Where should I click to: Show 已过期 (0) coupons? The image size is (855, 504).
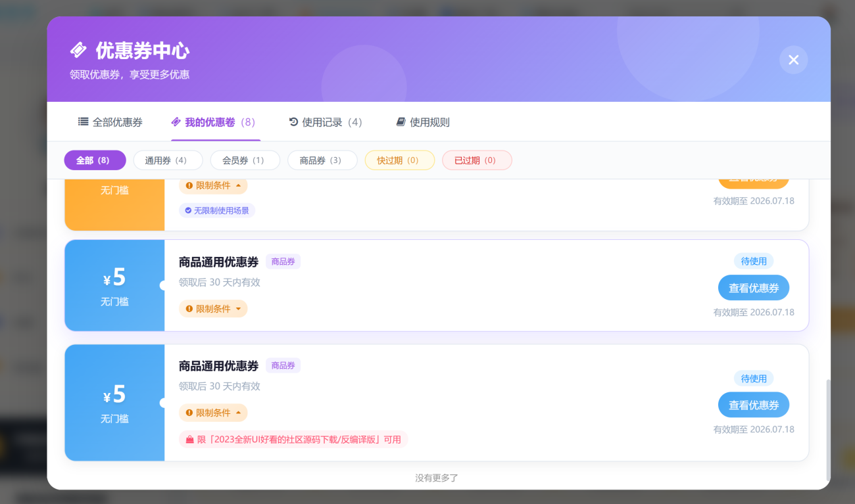(x=476, y=160)
